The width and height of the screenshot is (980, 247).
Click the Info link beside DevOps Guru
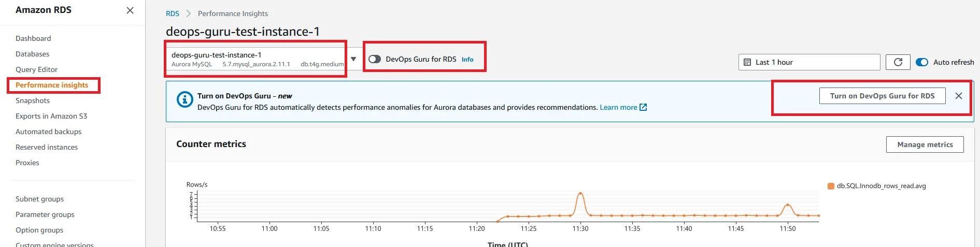click(x=467, y=60)
